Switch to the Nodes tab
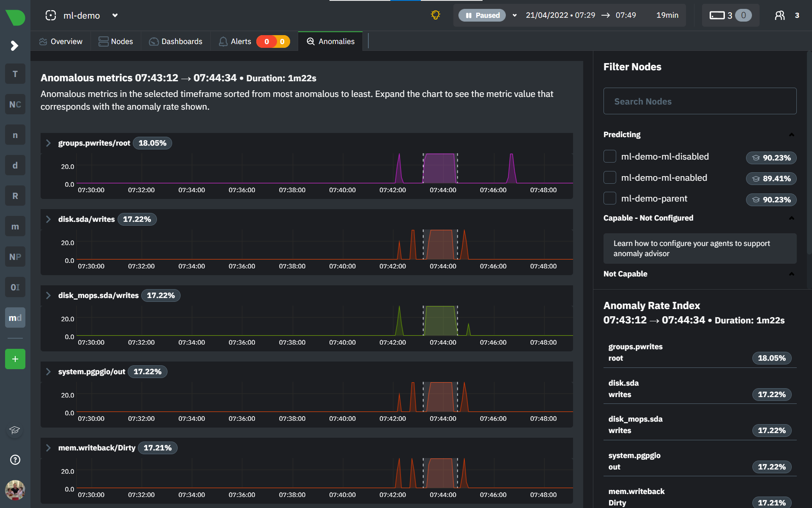Screen dimensions: 812x508 (x=116, y=41)
